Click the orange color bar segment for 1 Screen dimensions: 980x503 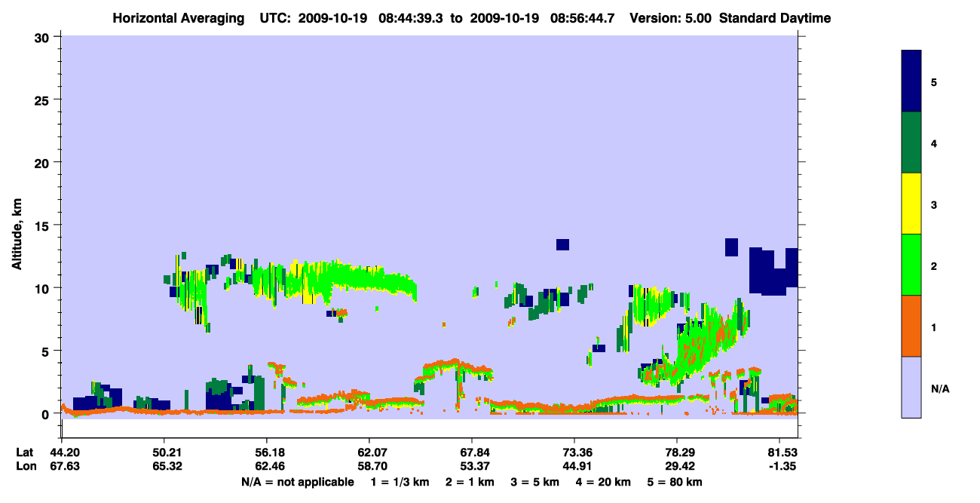(x=911, y=326)
